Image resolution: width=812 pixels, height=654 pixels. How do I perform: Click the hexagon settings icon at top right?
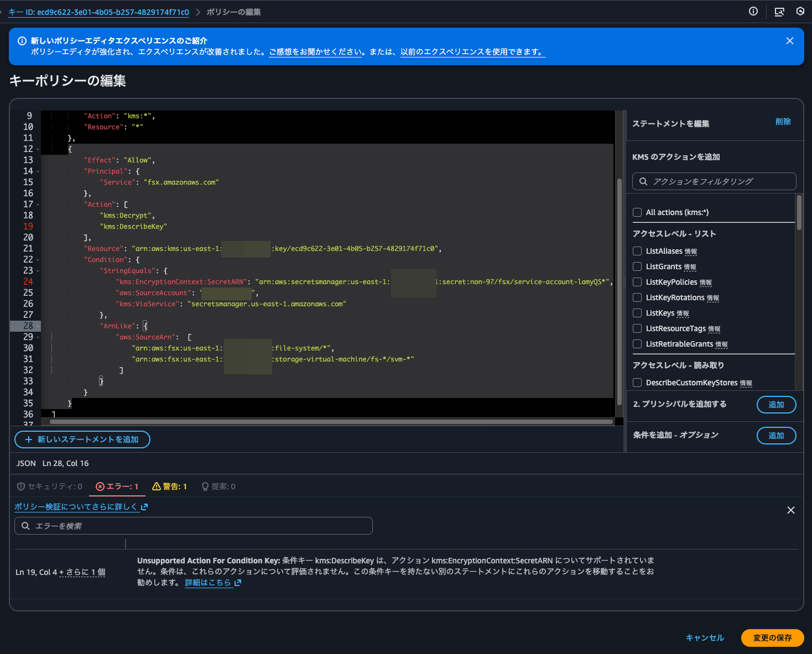tap(800, 12)
